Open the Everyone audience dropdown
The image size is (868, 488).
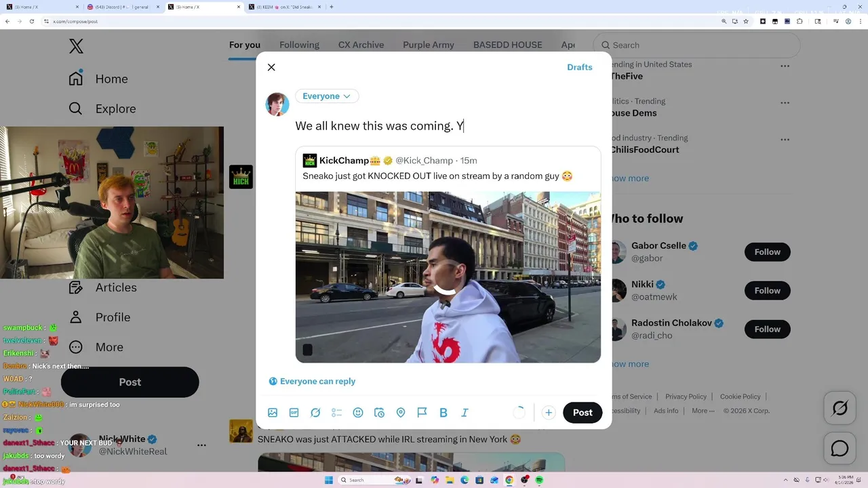coord(327,96)
